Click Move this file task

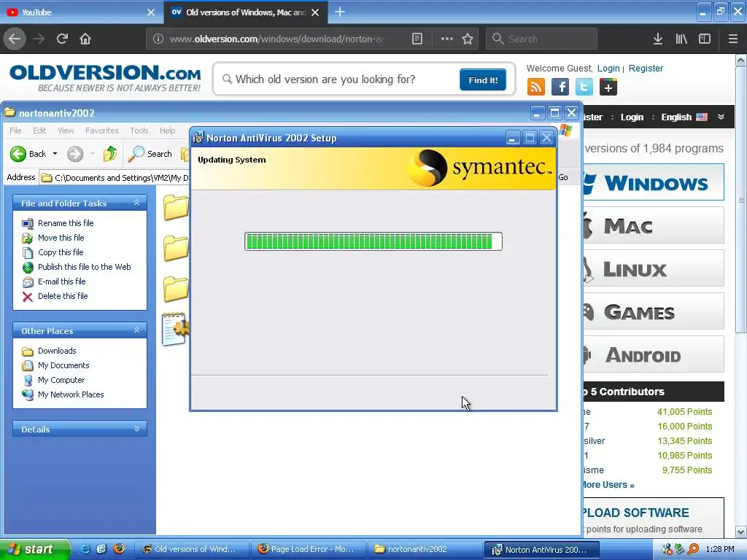[x=61, y=238]
